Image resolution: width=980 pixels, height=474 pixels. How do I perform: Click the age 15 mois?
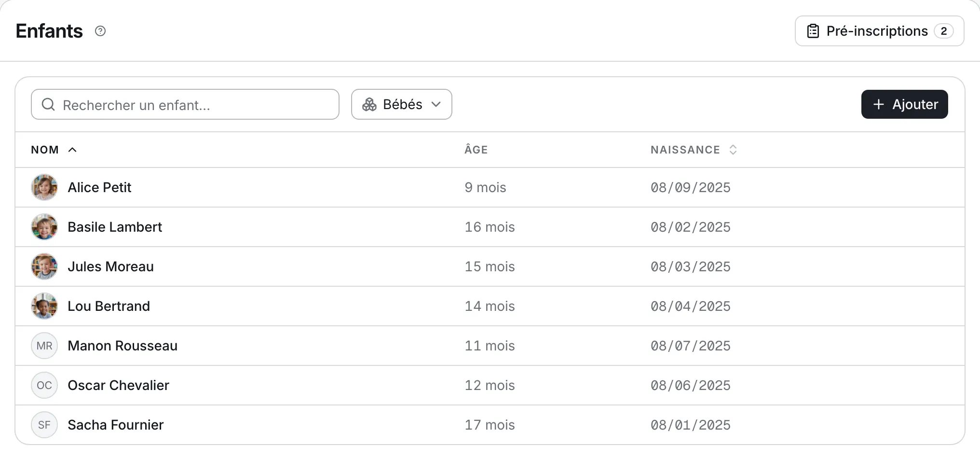tap(490, 266)
